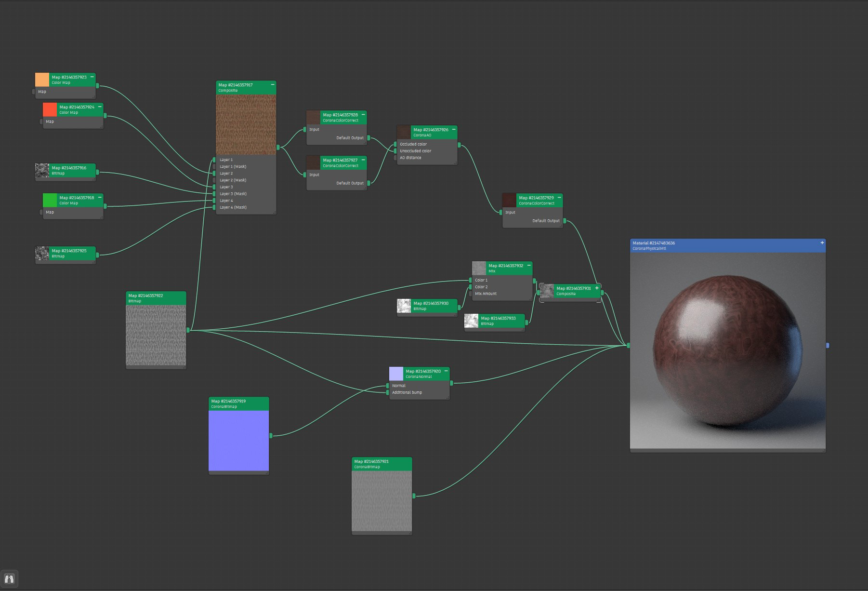Click the binoculars search icon
Image resolution: width=868 pixels, height=591 pixels.
tap(9, 578)
